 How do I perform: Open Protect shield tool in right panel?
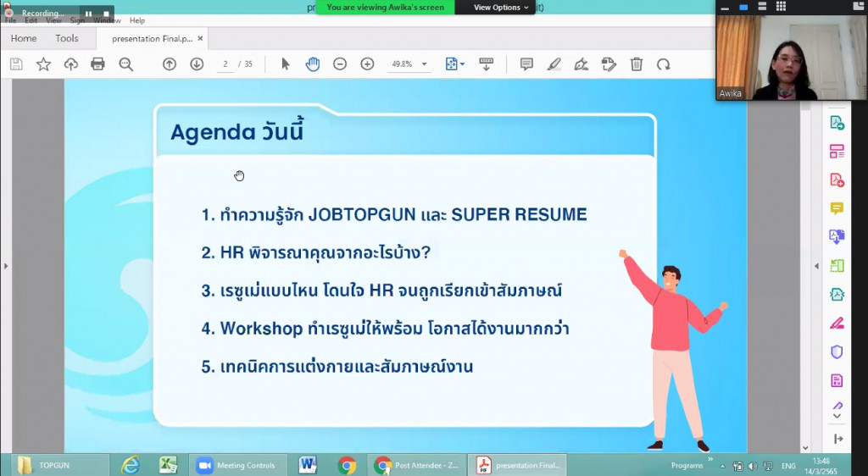[837, 351]
